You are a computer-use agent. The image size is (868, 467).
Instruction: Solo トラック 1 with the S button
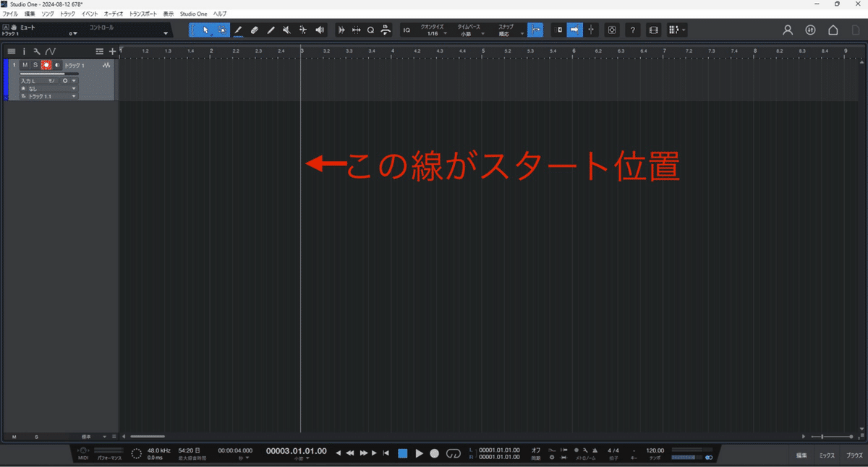(x=35, y=65)
